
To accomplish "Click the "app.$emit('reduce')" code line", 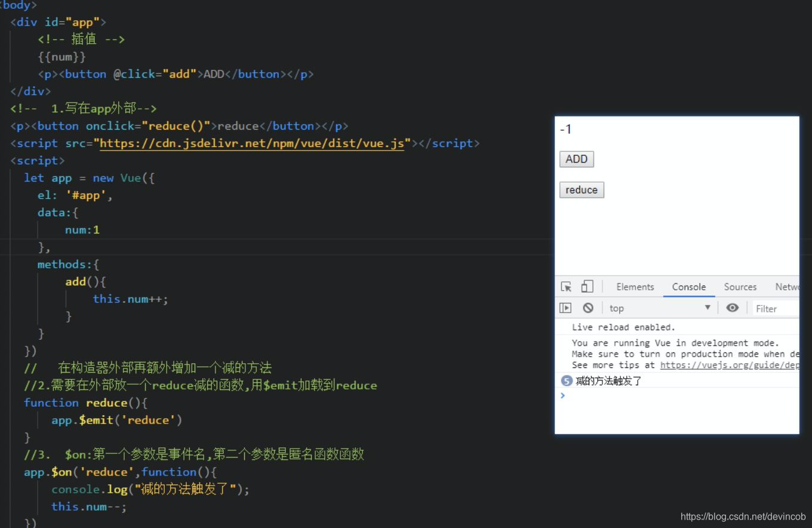I will tap(116, 420).
